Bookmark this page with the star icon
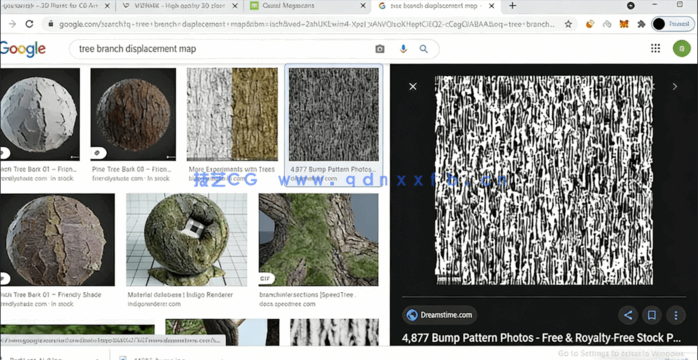Viewport: 698px width, 360px height. click(x=568, y=24)
